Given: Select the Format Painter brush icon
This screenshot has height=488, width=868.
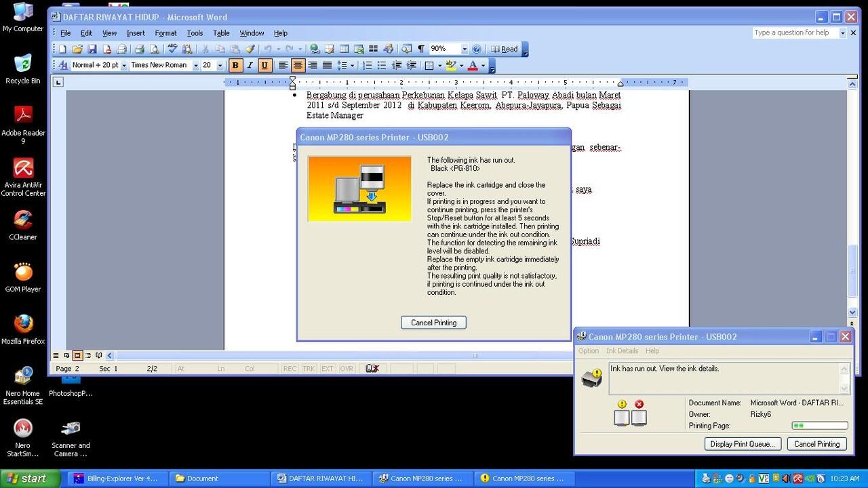Looking at the screenshot, I should (x=250, y=49).
